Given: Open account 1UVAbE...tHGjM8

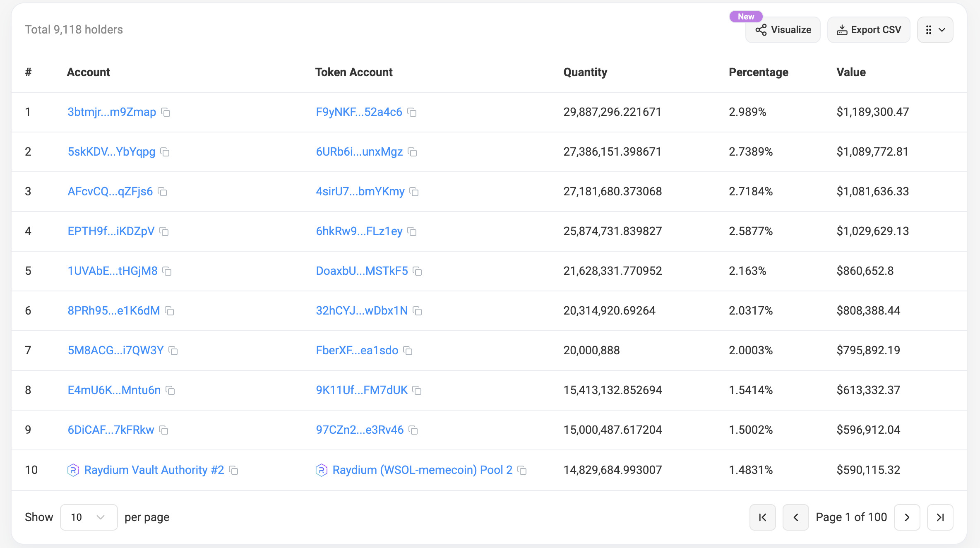Looking at the screenshot, I should pos(113,271).
